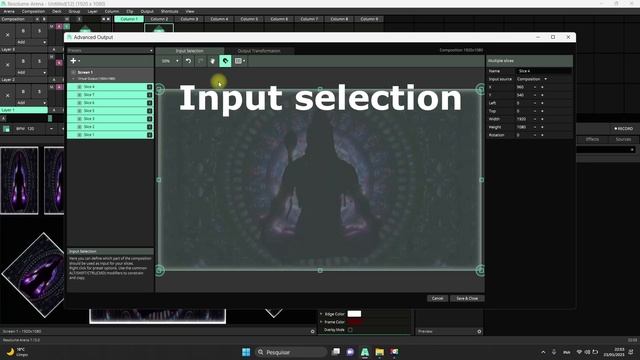Click the gear icon on Screen 1 status bar
This screenshot has height=360, width=640.
coord(313,331)
